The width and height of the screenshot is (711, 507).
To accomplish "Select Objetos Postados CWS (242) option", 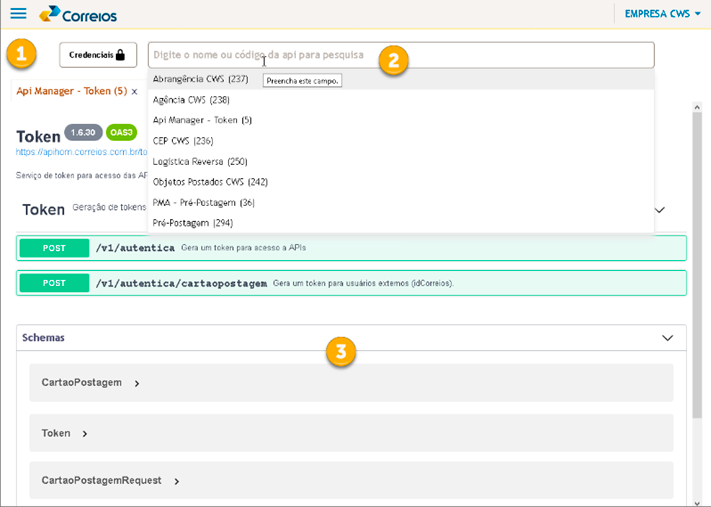I will (x=401, y=182).
